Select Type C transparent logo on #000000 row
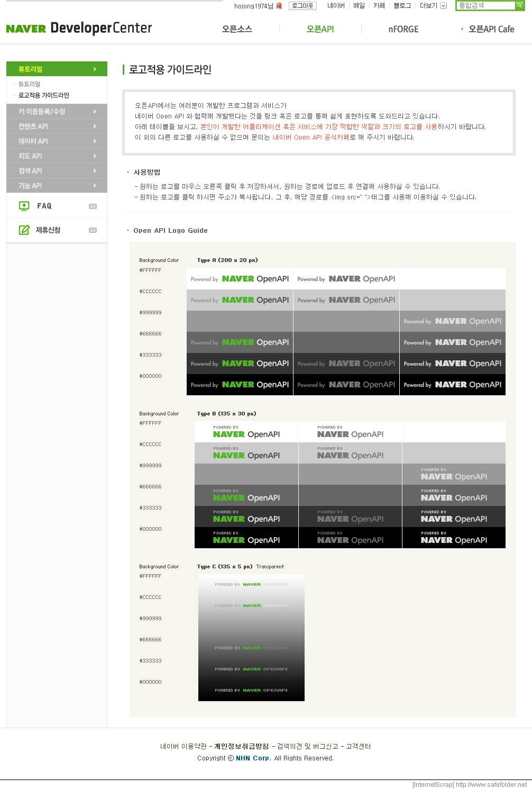Viewport: 532px width, 789px height. [x=251, y=691]
